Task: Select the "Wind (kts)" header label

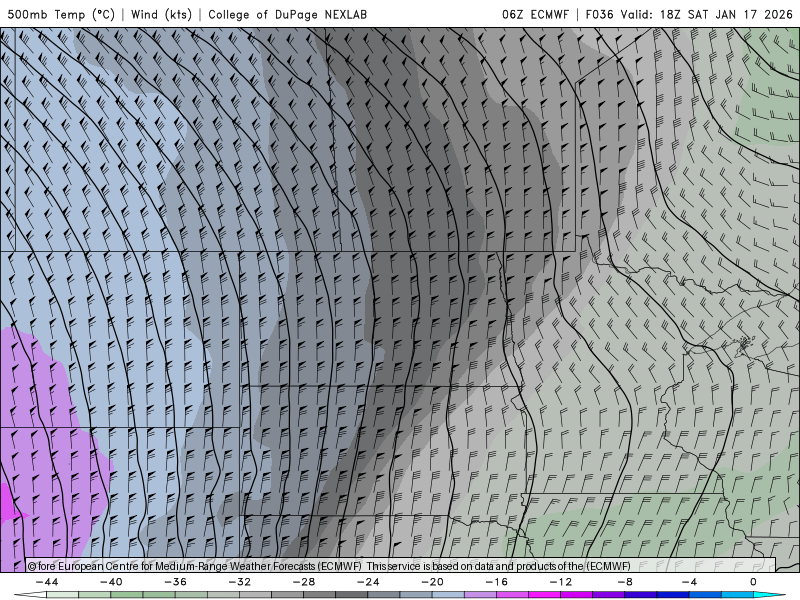Action: [x=162, y=14]
